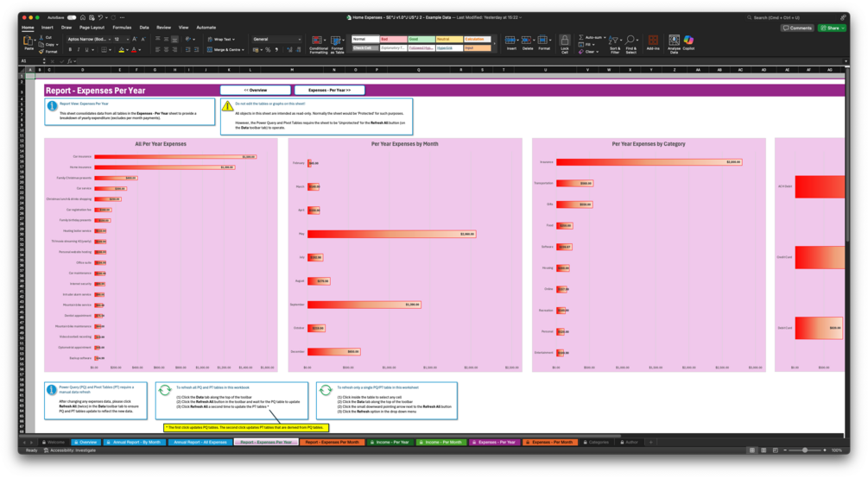The image size is (868, 478).
Task: Click the add new sheet plus button
Action: pyautogui.click(x=651, y=442)
